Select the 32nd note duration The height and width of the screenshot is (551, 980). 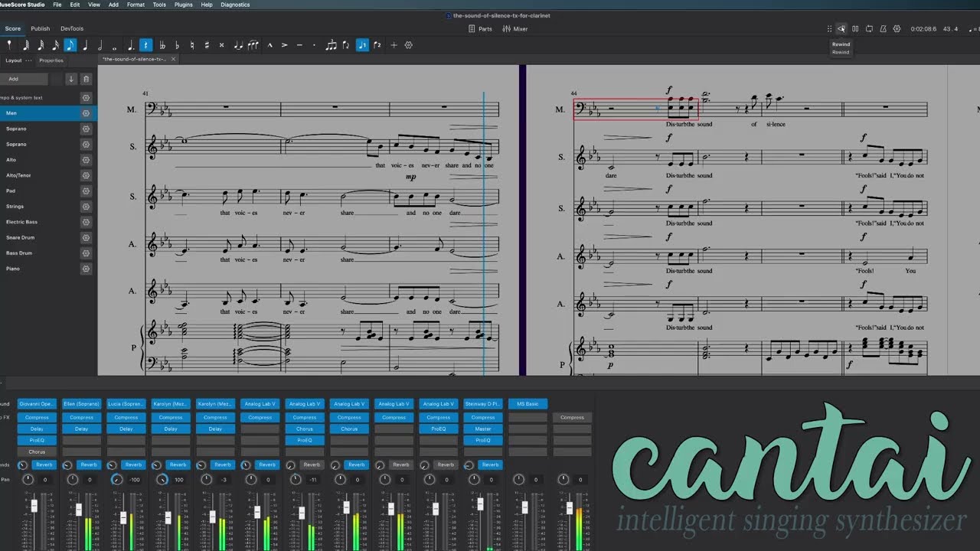[41, 45]
